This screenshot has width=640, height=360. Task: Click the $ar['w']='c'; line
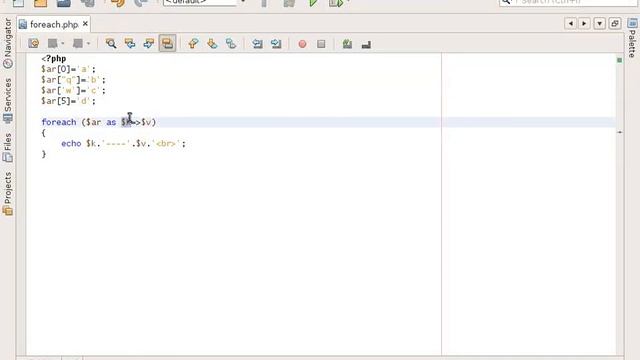(x=73, y=91)
